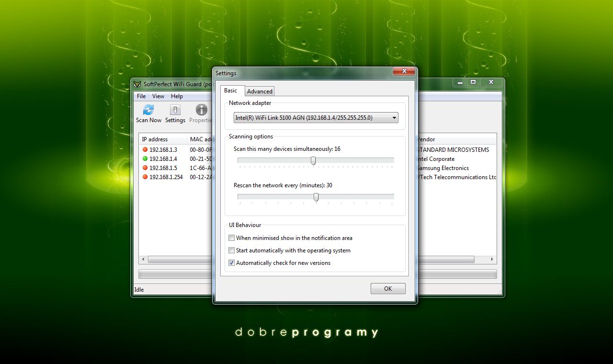This screenshot has width=613, height=364.
Task: Open the Settings toolbar icon
Action: click(x=175, y=110)
